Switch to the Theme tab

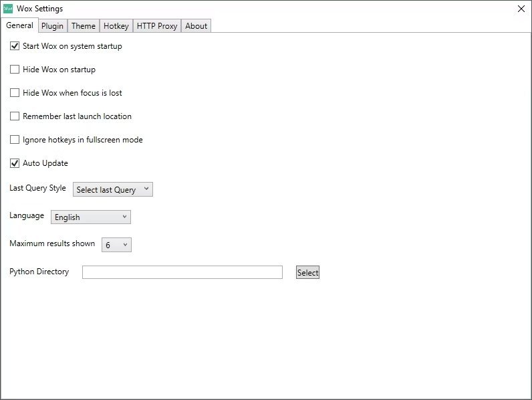(84, 26)
